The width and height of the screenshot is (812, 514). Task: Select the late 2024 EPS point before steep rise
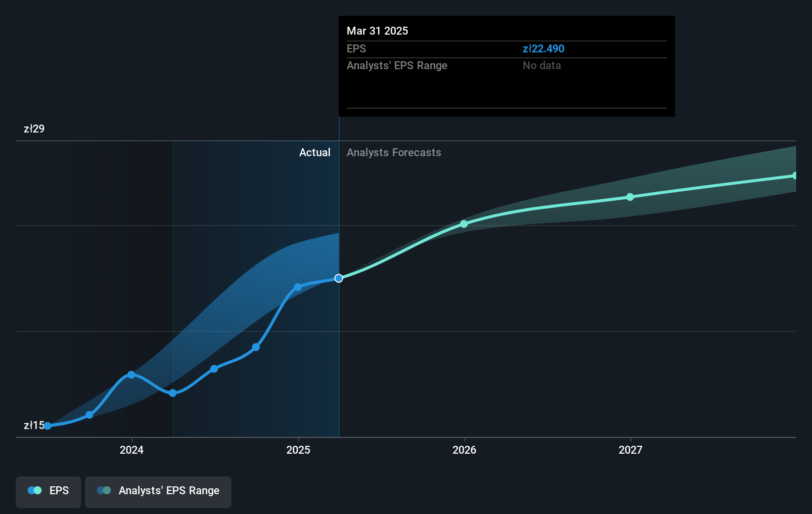[x=256, y=347]
